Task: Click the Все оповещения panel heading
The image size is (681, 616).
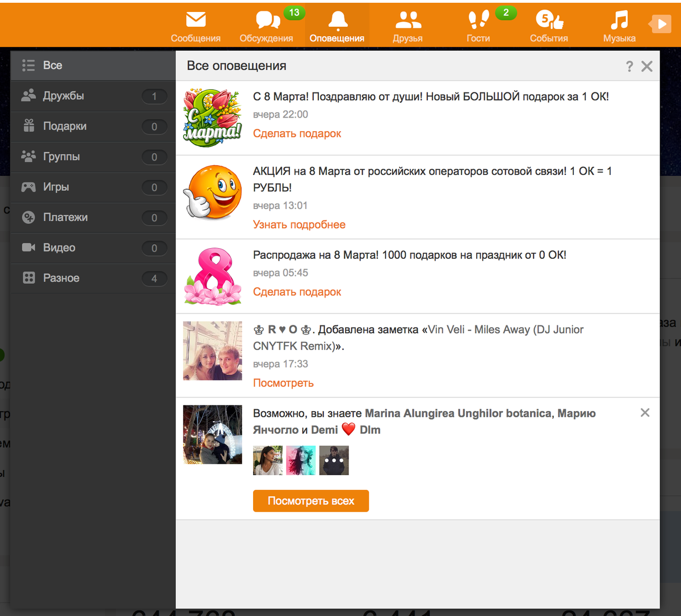Action: [237, 66]
